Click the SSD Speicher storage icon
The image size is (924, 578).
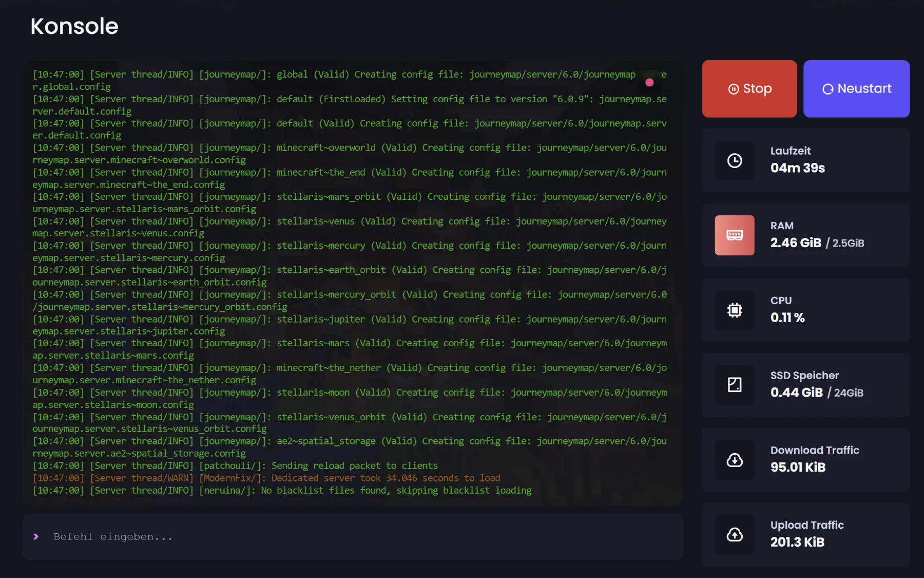coord(735,385)
